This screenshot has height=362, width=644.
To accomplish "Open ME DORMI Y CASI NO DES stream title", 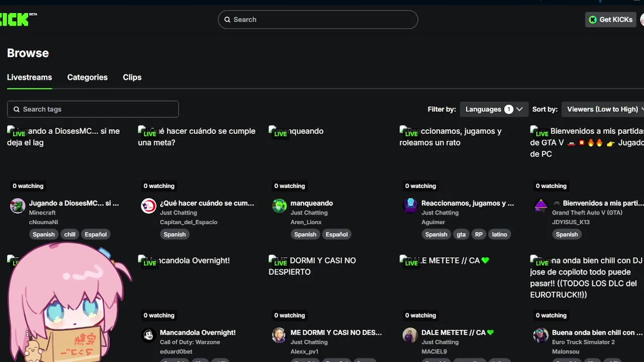I will click(336, 332).
